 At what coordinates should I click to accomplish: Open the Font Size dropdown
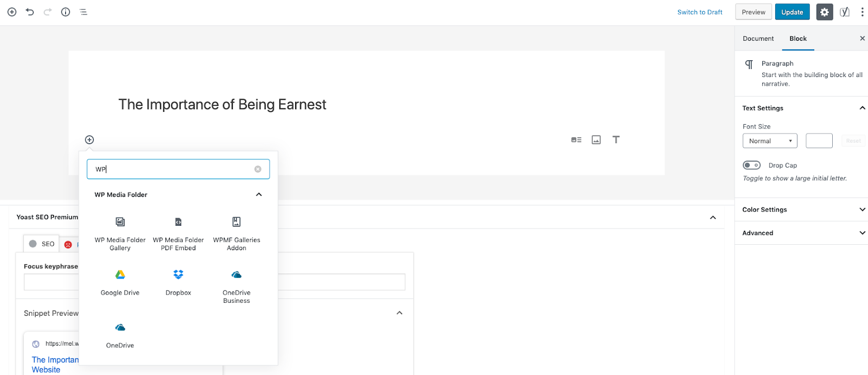769,141
